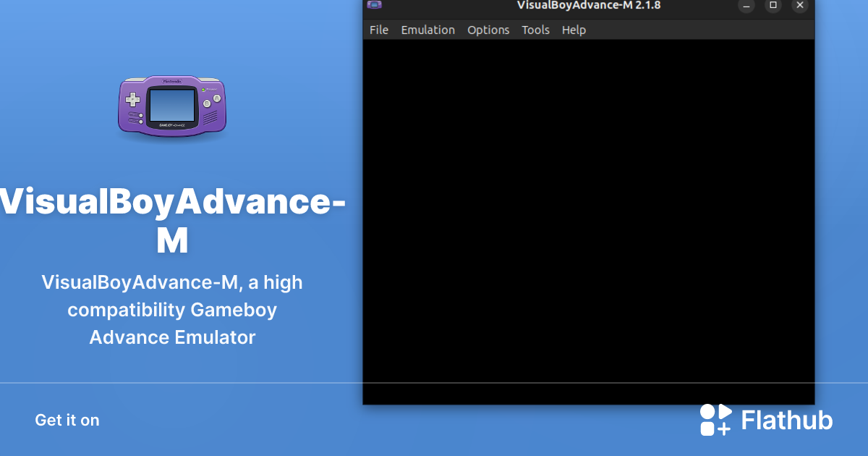Screen dimensions: 868x456
Task: Click the purple Game Boy Advance app icon
Action: 172,105
